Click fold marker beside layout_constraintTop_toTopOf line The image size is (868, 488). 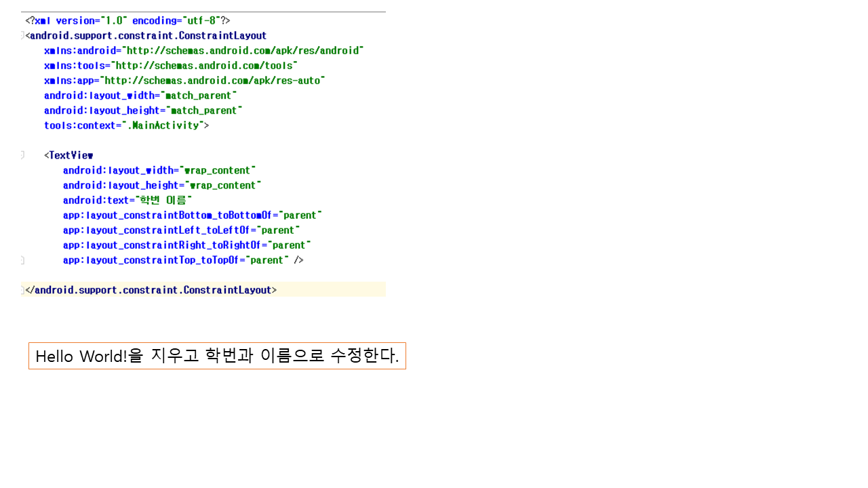tap(22, 260)
